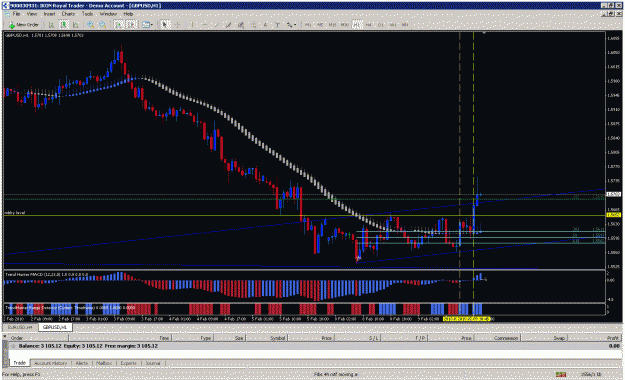Select the crosshair tool
This screenshot has width=625, height=380.
coord(178,25)
